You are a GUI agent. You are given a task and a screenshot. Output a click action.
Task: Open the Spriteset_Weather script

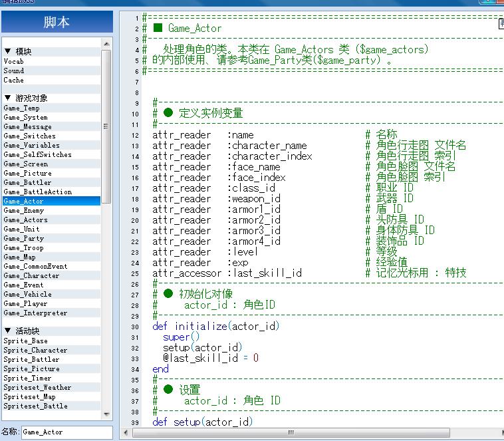51,388
